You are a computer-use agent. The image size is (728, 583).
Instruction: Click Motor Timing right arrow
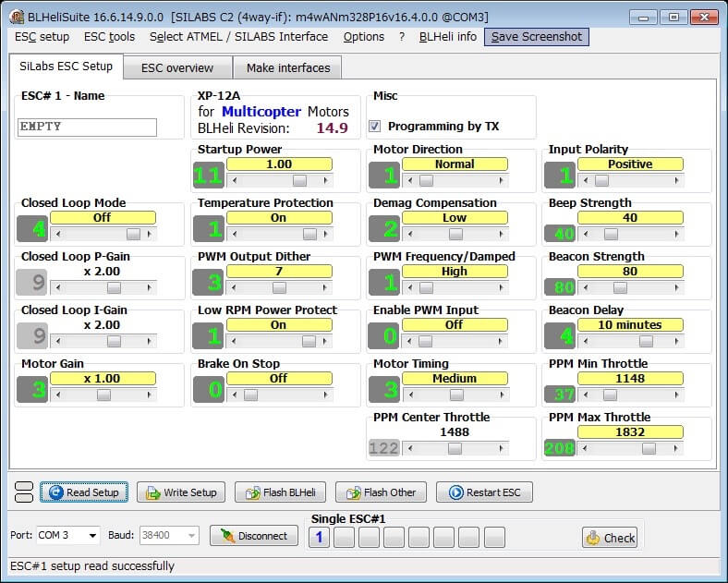502,395
